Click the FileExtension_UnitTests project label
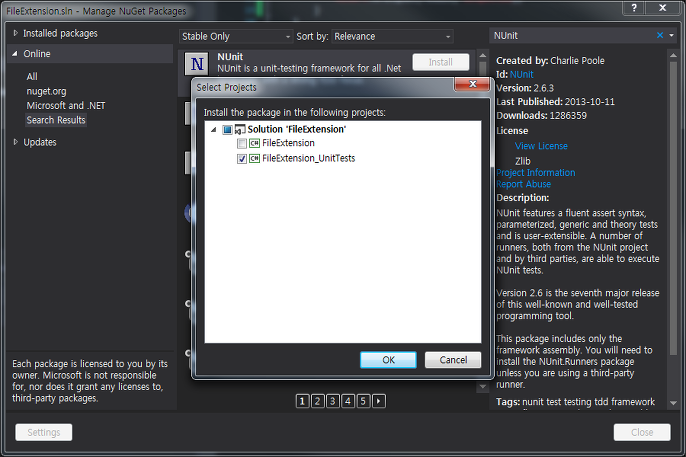This screenshot has width=686, height=457. [308, 158]
